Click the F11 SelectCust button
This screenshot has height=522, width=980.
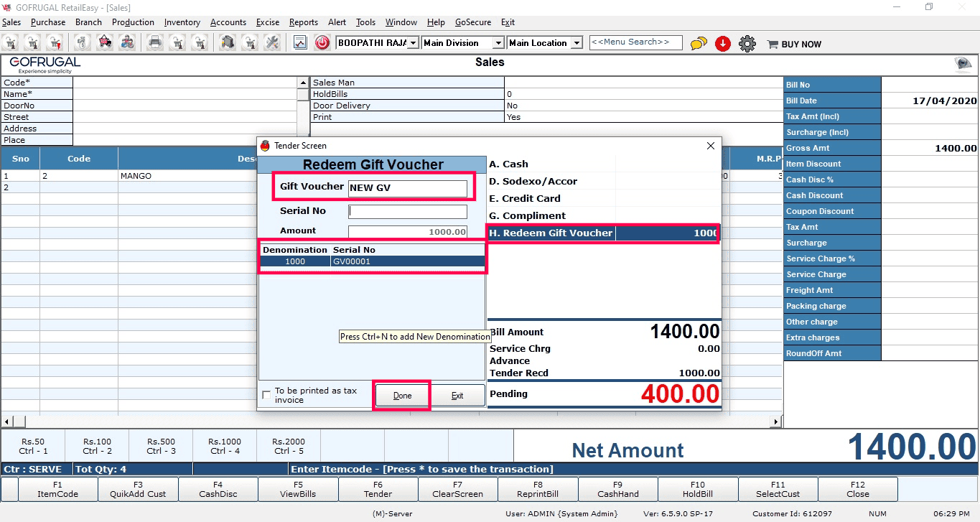pos(778,489)
